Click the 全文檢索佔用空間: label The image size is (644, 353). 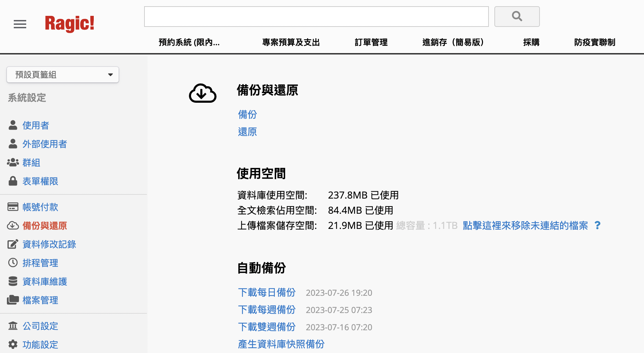[x=277, y=210]
